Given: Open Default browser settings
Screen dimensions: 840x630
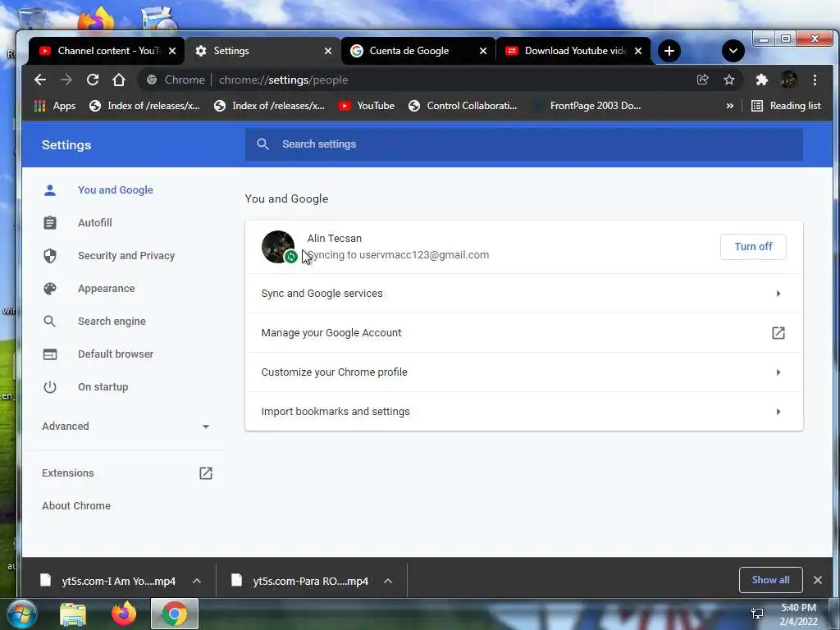Looking at the screenshot, I should 115,354.
